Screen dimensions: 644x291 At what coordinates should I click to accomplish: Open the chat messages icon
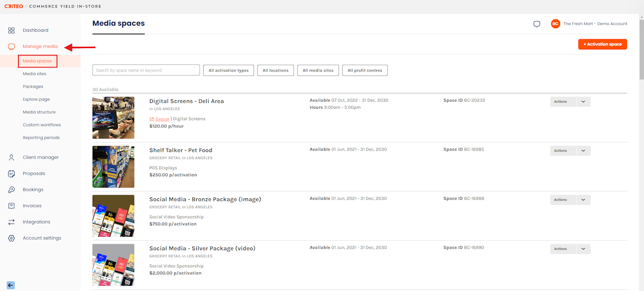click(537, 24)
